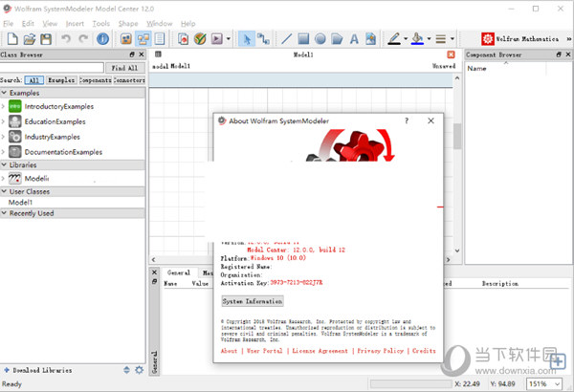This screenshot has width=574, height=392.
Task: Switch to Icon view toolbar button
Action: click(x=126, y=38)
